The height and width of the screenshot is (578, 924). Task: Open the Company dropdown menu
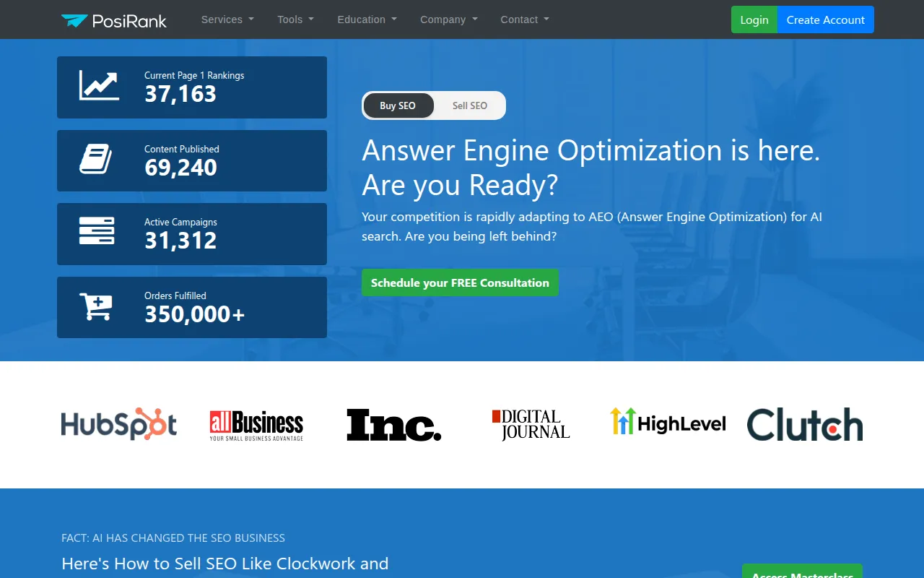(449, 20)
